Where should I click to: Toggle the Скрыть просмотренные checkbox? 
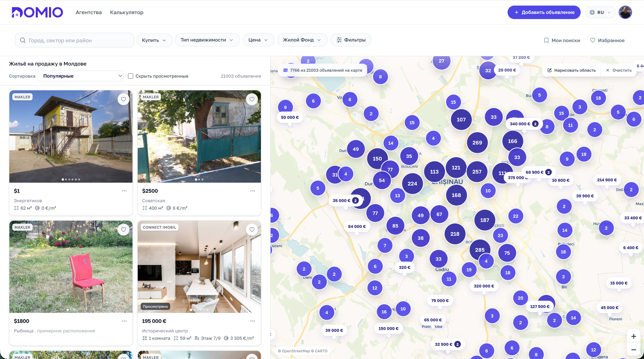(130, 76)
